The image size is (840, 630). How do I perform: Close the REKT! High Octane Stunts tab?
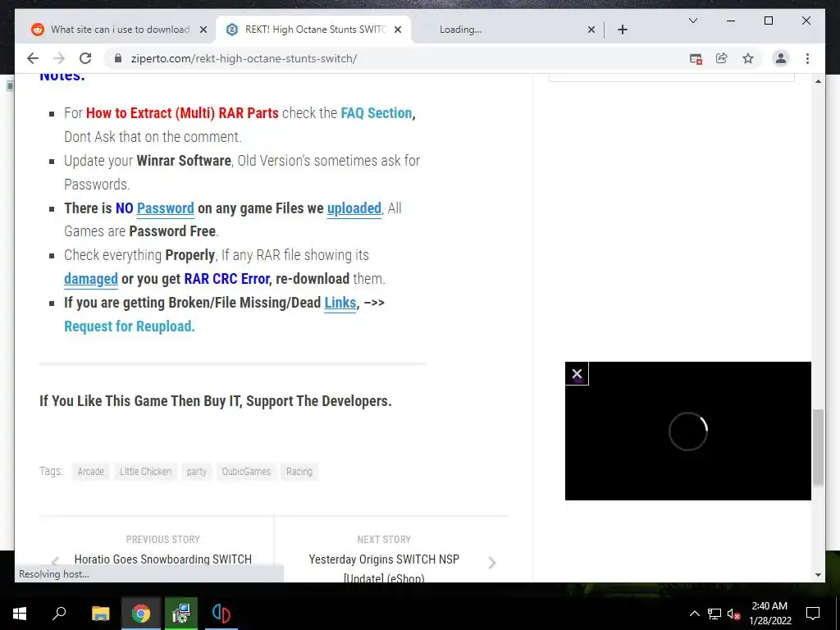point(398,30)
